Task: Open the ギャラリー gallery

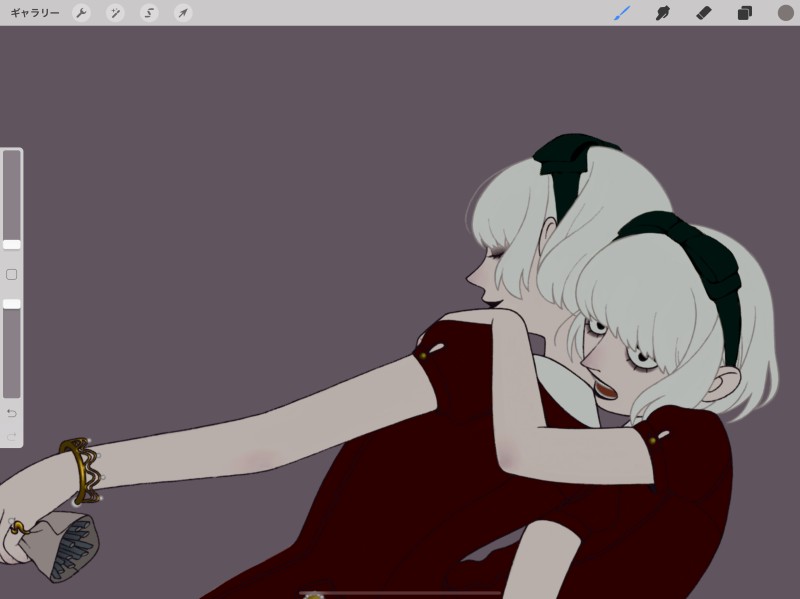Action: coord(35,13)
